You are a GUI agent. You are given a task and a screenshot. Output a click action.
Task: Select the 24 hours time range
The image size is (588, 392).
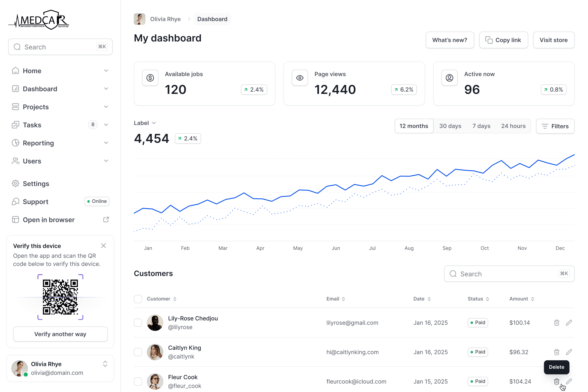click(513, 126)
